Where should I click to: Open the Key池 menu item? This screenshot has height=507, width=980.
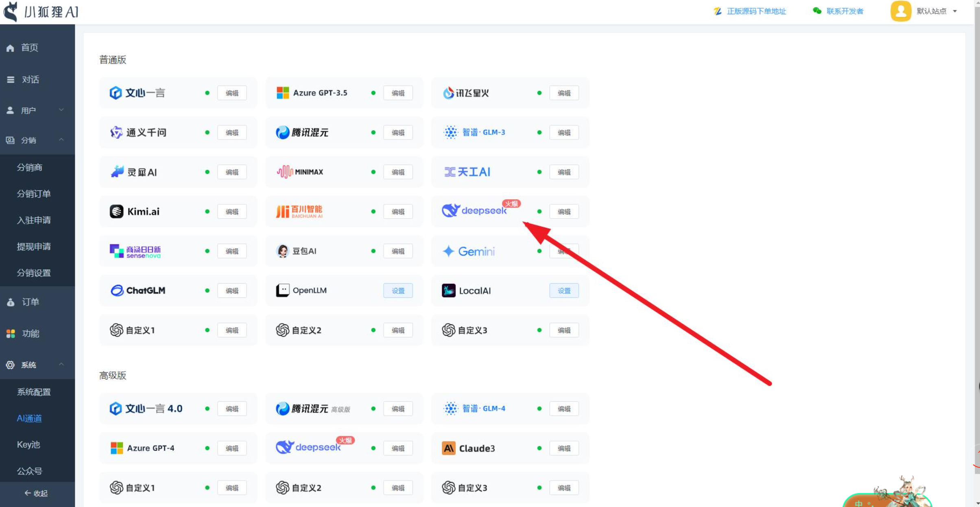(28, 445)
